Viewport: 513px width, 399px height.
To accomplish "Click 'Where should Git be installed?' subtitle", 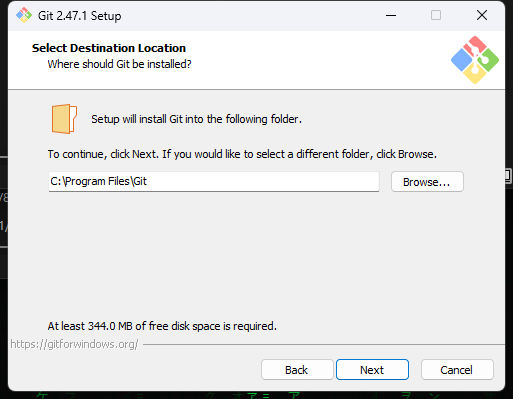I will 119,64.
